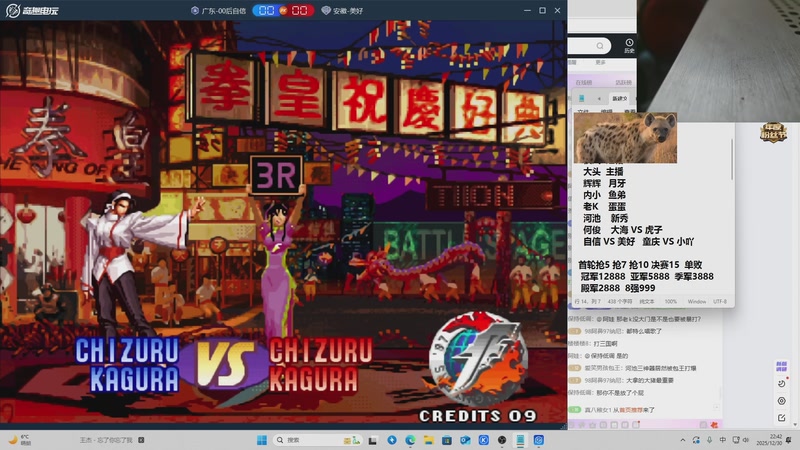800x450 pixels.
Task: Open the 更多 menu item
Action: tap(600, 62)
